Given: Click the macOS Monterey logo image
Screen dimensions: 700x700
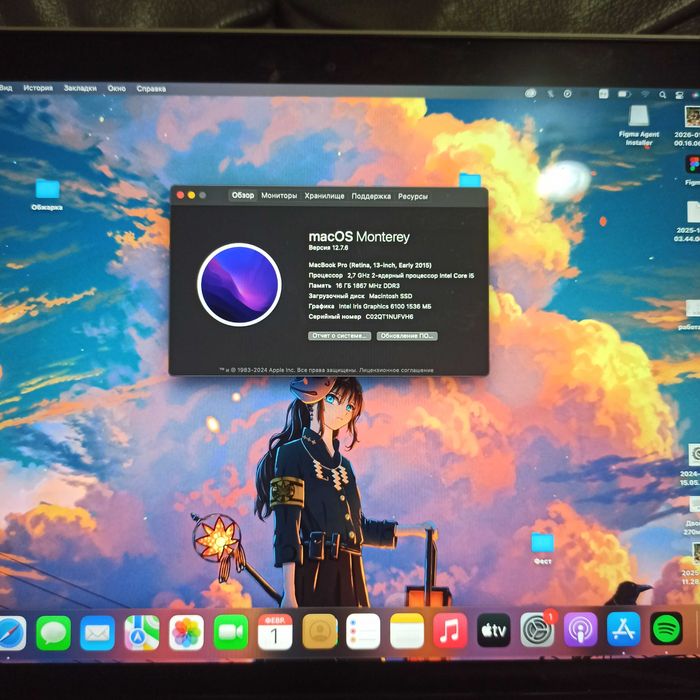Looking at the screenshot, I should point(239,284).
